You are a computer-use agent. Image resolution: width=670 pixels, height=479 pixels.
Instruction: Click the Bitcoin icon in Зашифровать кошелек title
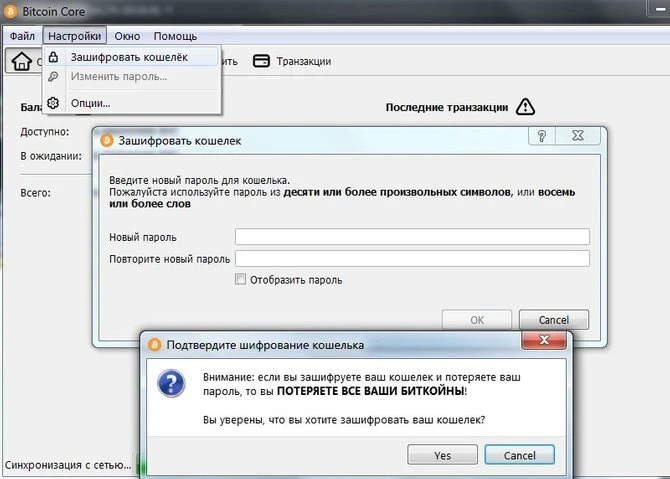[x=106, y=141]
